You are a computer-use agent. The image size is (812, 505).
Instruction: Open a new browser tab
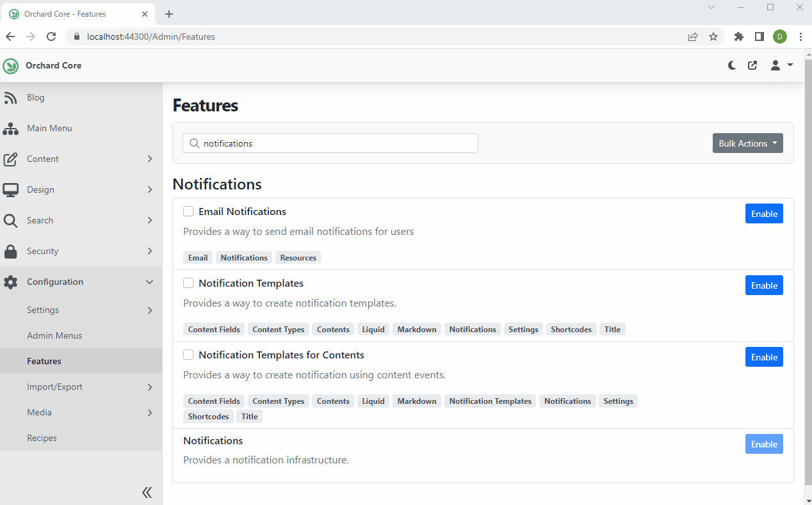click(x=169, y=13)
